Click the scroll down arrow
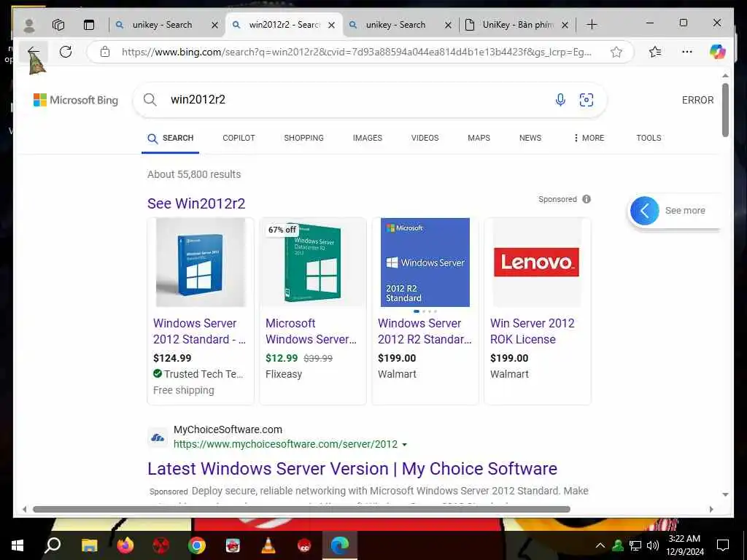747x560 pixels. click(x=725, y=495)
